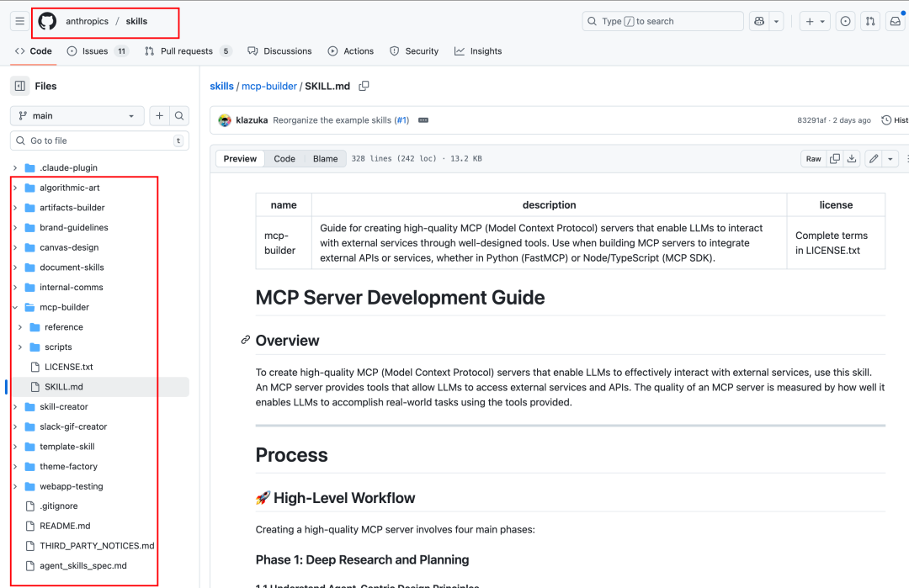Download the raw SKILL.md file
The width and height of the screenshot is (909, 588).
pos(852,158)
